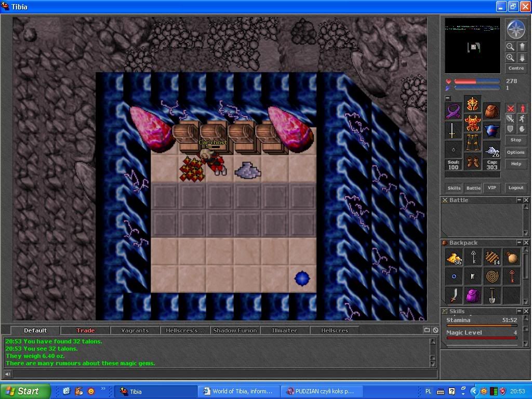Toggle chase opponent mode
532x399 pixels.
pyautogui.click(x=522, y=119)
